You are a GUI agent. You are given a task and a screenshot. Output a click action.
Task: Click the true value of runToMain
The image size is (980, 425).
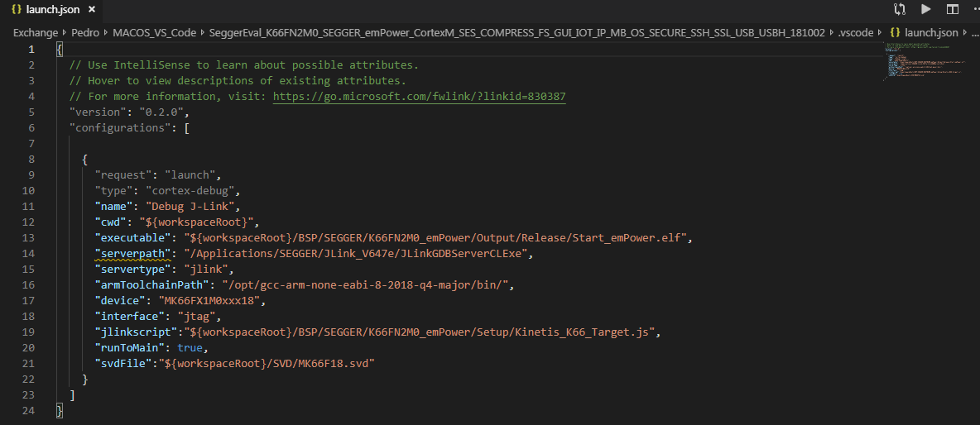186,347
